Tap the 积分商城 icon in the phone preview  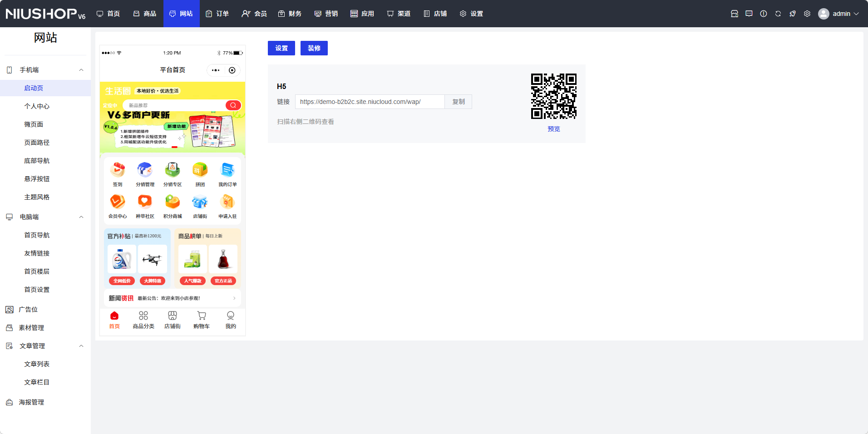tap(173, 202)
